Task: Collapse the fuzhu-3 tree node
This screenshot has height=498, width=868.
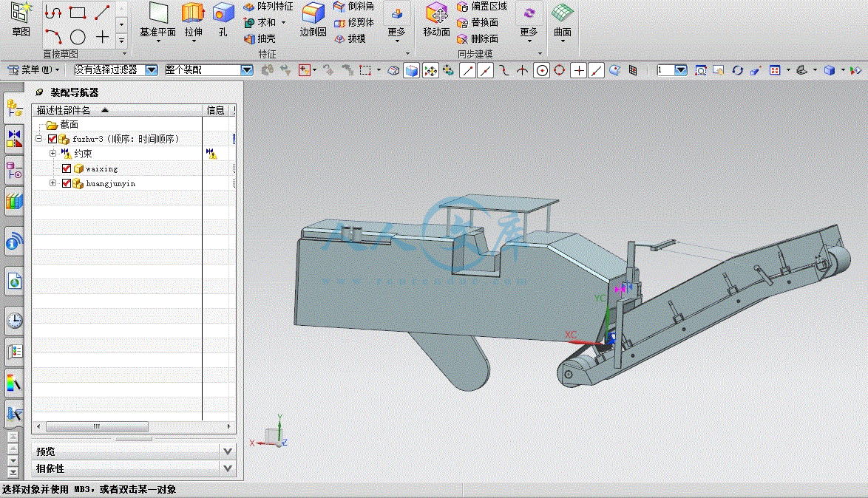Action: tap(38, 138)
